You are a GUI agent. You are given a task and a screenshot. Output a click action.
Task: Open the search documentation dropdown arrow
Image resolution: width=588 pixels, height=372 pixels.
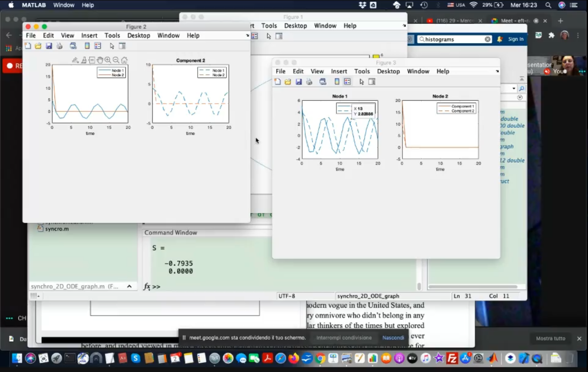pos(514,89)
